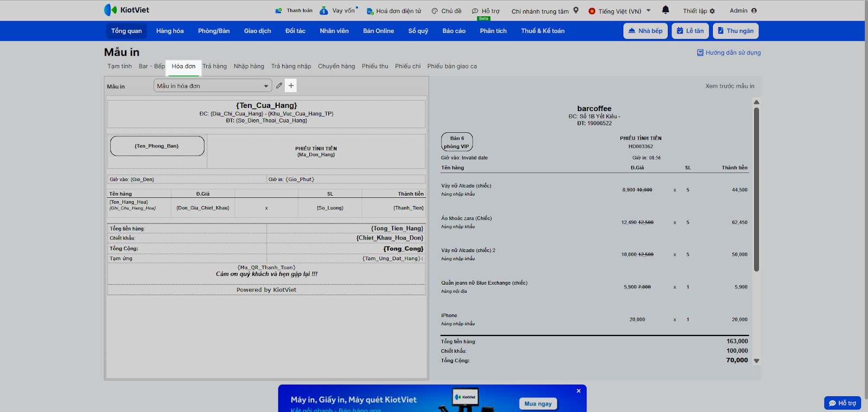The height and width of the screenshot is (412, 868).
Task: Open the Nhà bếp kitchen screen
Action: (646, 31)
